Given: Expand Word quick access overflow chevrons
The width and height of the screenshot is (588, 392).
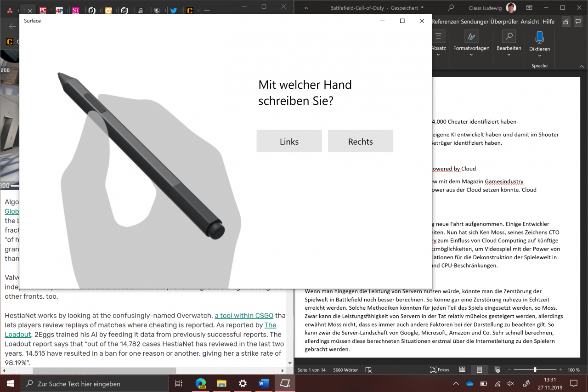Looking at the screenshot, I should [306, 8].
